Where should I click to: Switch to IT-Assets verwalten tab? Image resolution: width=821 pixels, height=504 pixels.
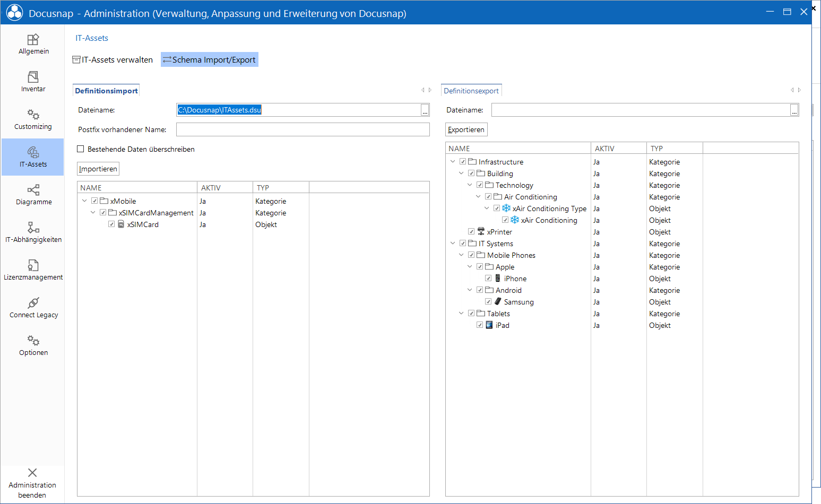click(x=113, y=60)
